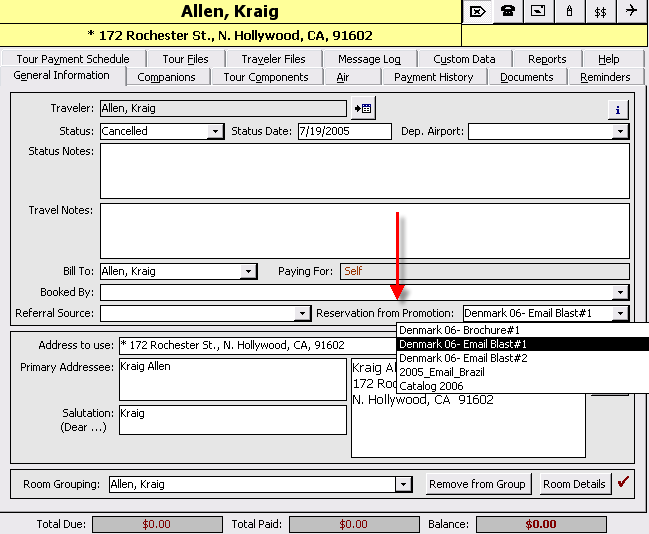Expand the Room Grouping dropdown
The height and width of the screenshot is (534, 649).
pos(403,484)
